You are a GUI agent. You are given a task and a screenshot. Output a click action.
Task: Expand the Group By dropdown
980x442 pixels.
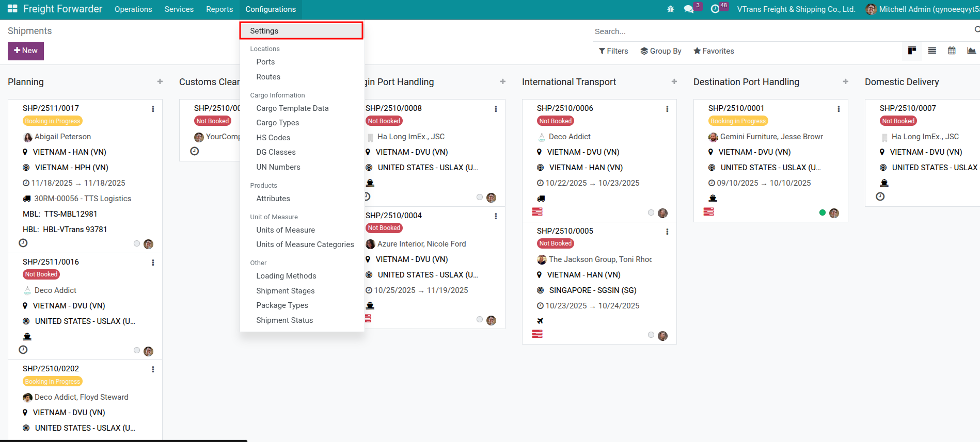[x=661, y=51]
